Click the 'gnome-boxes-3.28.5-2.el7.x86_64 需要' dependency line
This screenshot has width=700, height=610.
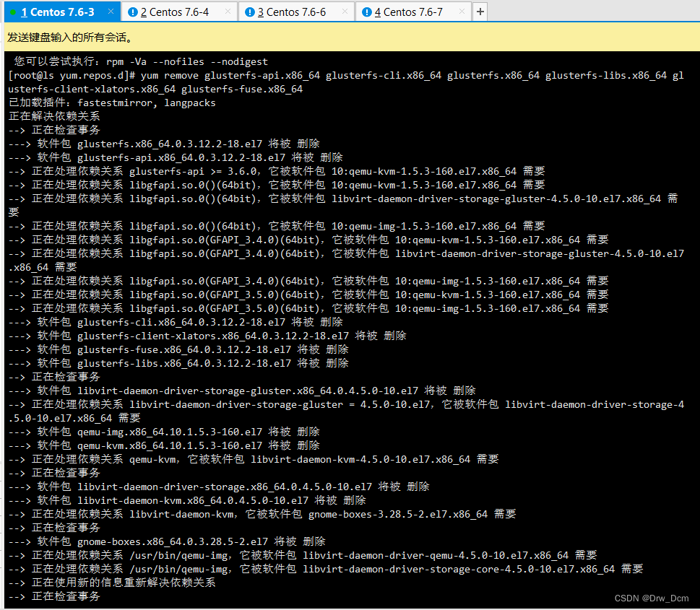262,514
